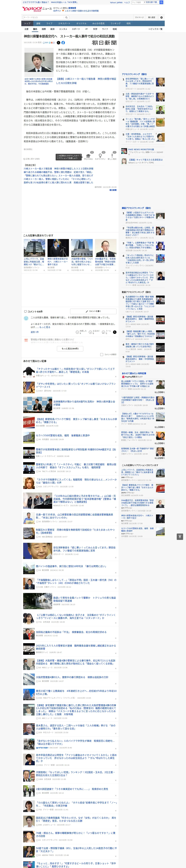Click the Yahoo! JAPAN News logo
186x868 pixels.
coord(37,9)
